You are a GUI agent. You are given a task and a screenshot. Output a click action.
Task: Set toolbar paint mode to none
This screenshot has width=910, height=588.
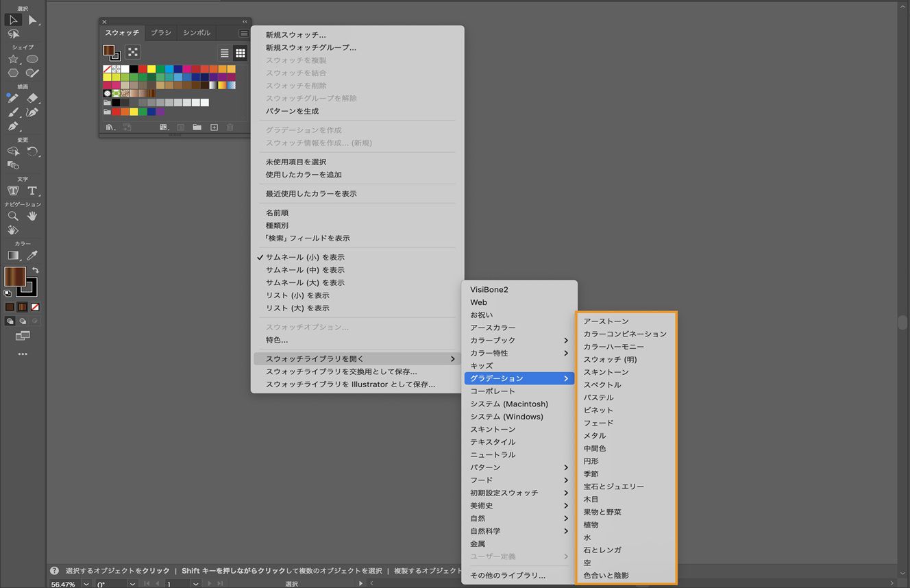click(35, 307)
